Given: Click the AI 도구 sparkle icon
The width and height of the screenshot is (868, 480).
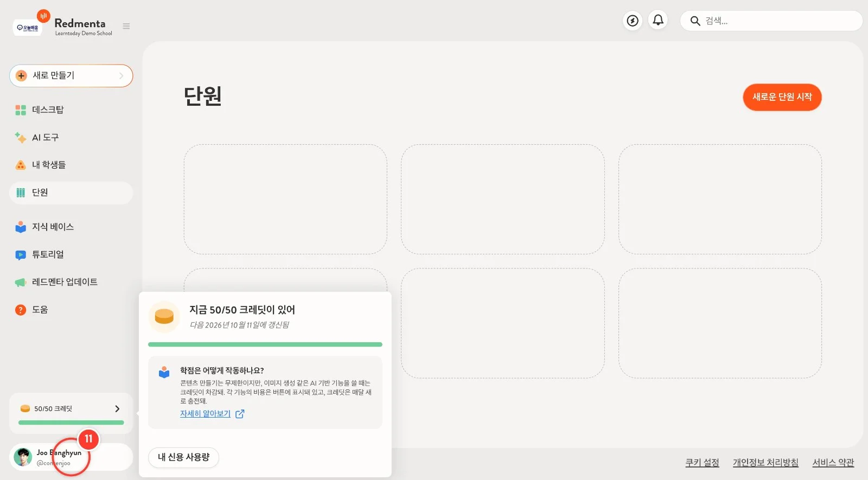Looking at the screenshot, I should tap(21, 137).
